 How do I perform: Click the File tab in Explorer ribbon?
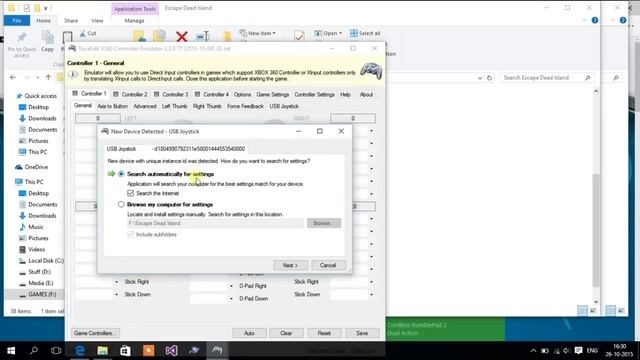pos(17,20)
